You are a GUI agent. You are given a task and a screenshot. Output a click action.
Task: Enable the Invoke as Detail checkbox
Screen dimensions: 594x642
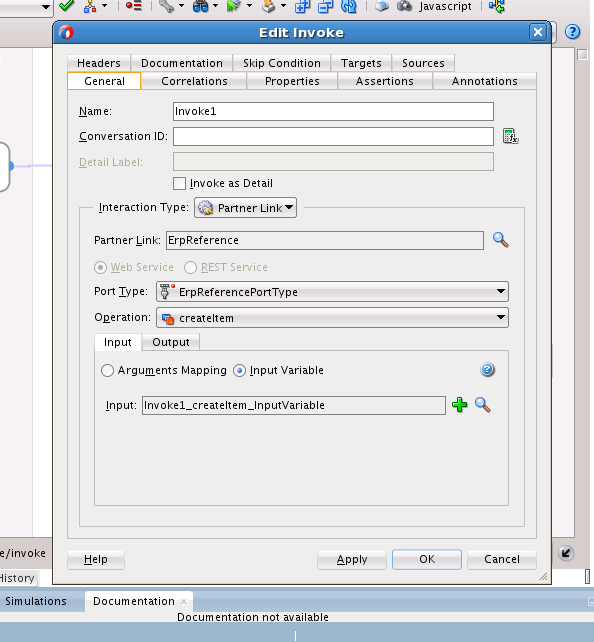pos(179,183)
